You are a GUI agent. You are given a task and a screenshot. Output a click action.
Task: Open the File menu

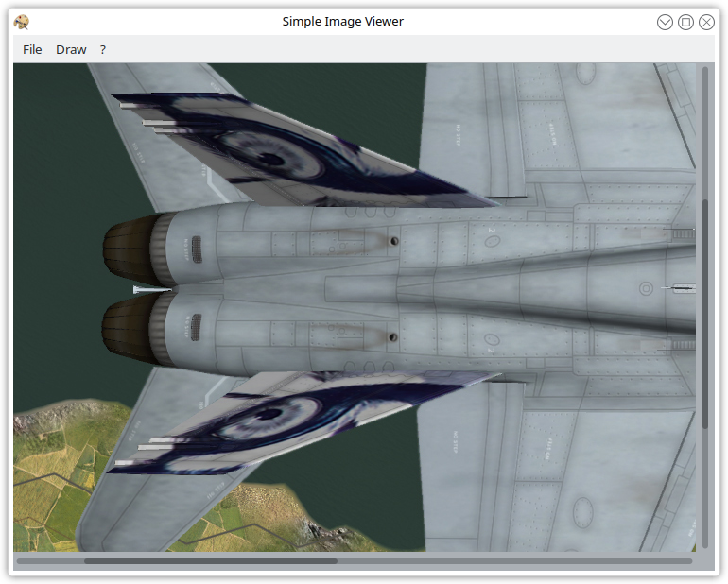tap(32, 50)
